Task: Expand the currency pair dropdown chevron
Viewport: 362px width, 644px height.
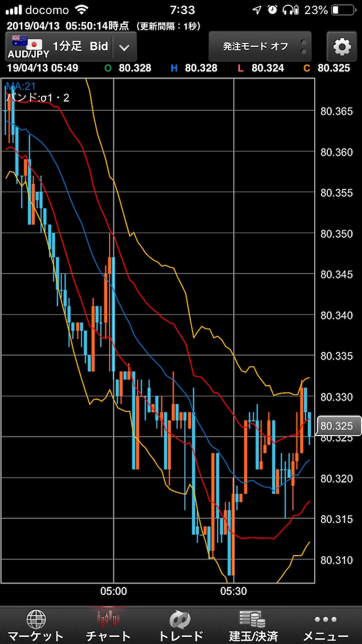Action: pos(124,47)
